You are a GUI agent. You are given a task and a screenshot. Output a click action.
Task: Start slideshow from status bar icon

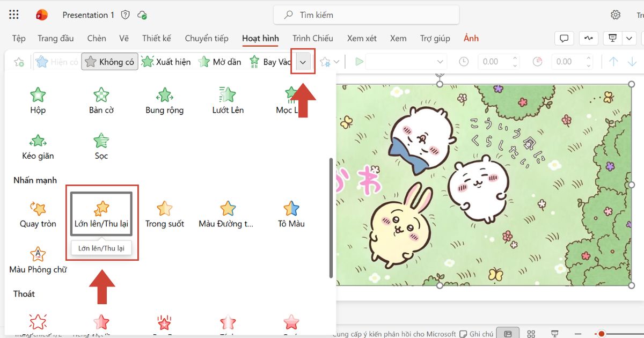pyautogui.click(x=555, y=334)
